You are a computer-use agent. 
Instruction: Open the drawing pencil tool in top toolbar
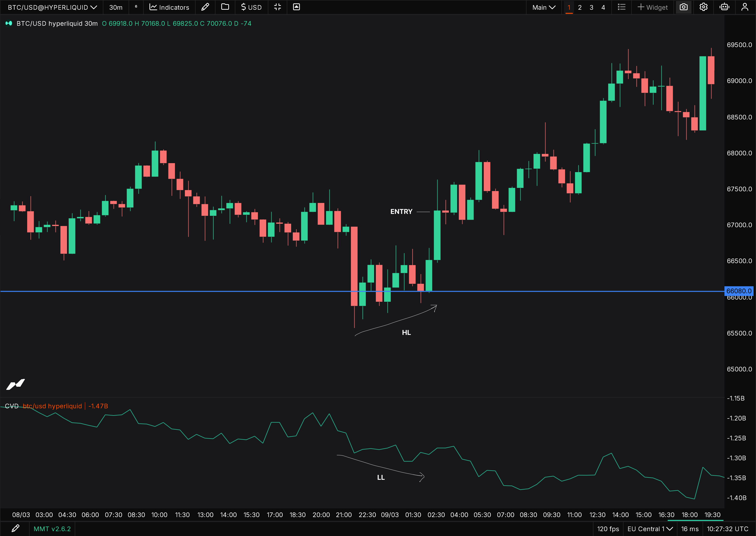(205, 7)
